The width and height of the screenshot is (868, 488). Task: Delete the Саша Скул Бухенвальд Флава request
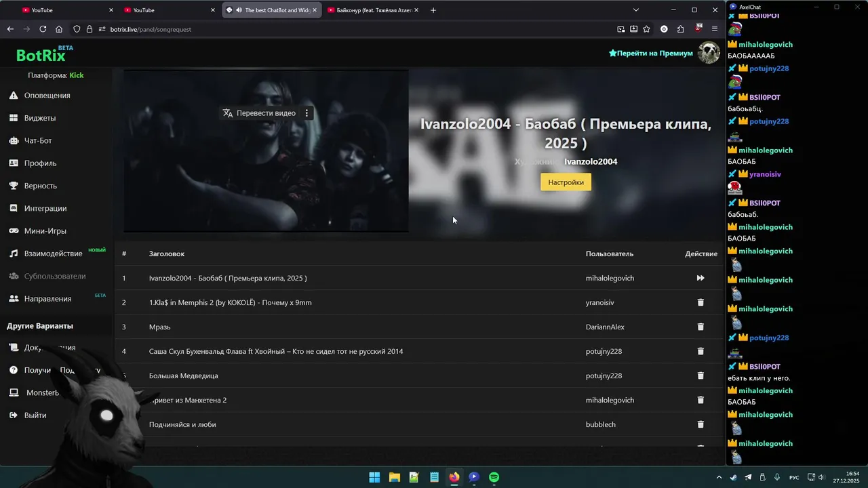pyautogui.click(x=701, y=351)
